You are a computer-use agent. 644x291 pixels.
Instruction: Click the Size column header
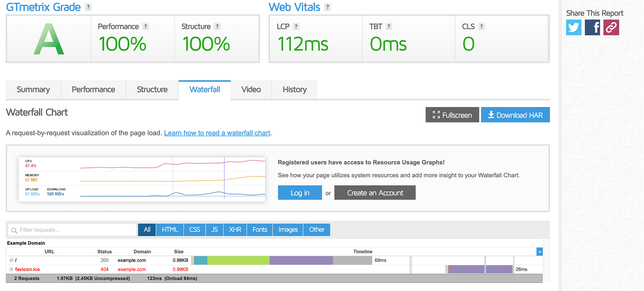tap(179, 251)
